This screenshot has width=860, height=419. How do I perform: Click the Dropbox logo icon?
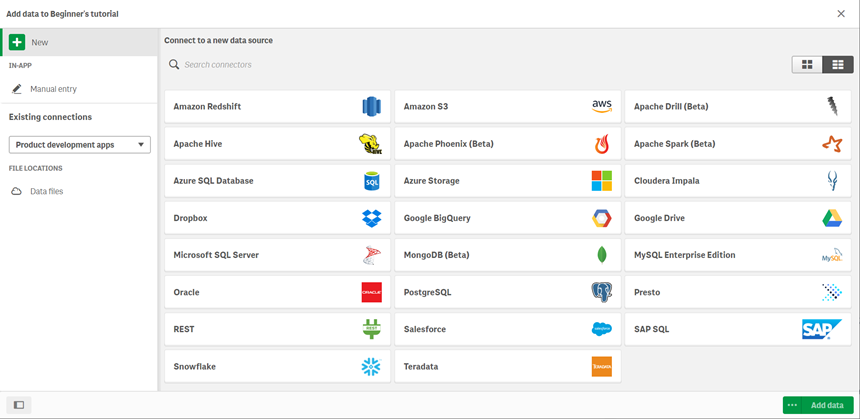tap(371, 218)
